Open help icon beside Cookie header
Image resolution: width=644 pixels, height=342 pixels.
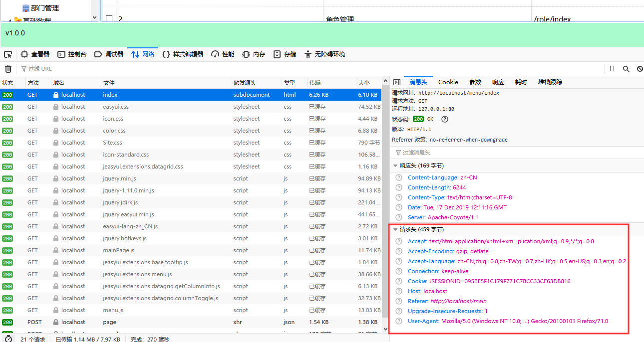point(398,281)
